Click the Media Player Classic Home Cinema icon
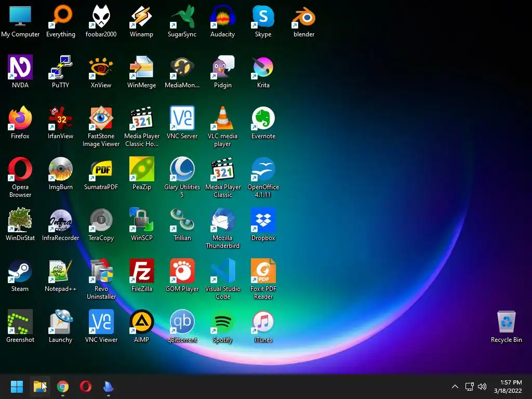 tap(141, 118)
